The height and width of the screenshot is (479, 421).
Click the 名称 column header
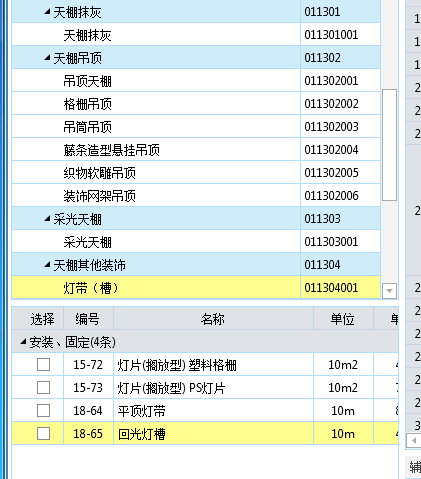[x=213, y=319]
